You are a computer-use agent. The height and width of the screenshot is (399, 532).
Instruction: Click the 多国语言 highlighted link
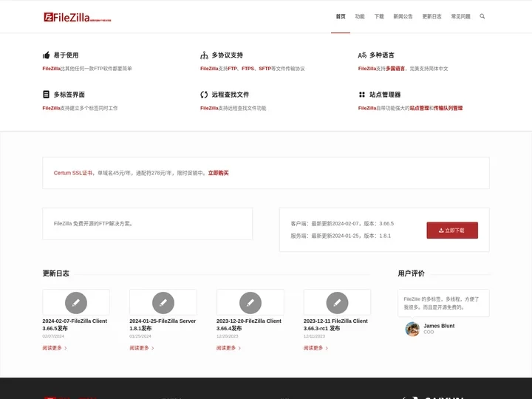[395, 69]
